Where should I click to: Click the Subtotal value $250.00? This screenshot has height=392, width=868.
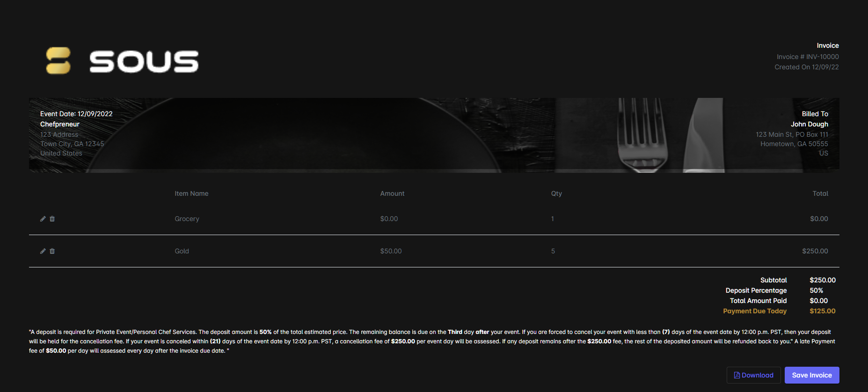point(823,280)
